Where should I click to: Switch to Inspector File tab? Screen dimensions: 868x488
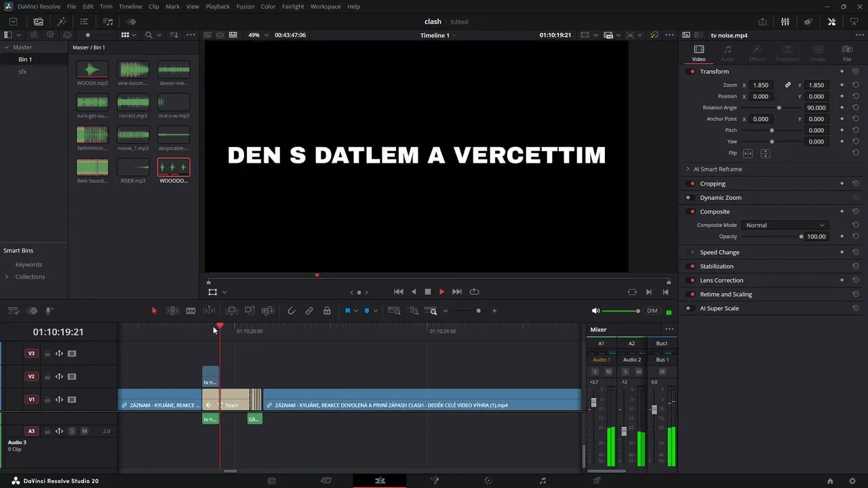(847, 53)
